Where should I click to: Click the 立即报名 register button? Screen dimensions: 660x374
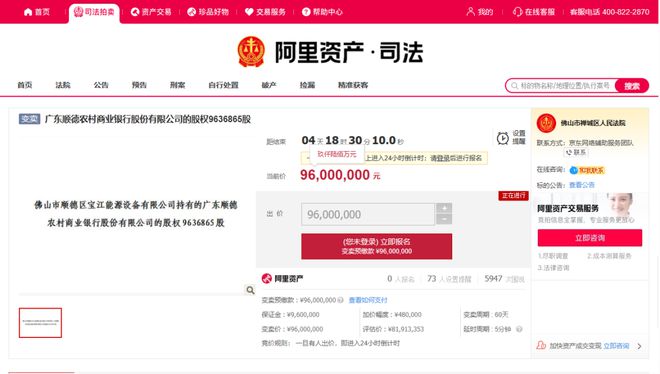(x=376, y=246)
